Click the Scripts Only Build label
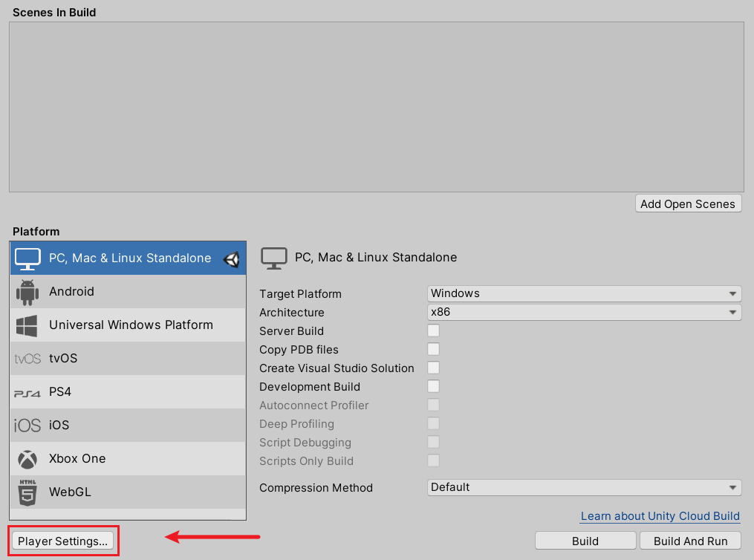Screen dimensions: 754x560 click(x=306, y=461)
